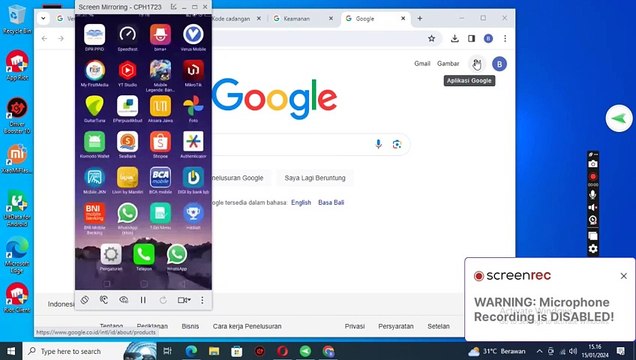636x360 pixels.
Task: Show hidden system tray icons
Action: coord(539,351)
